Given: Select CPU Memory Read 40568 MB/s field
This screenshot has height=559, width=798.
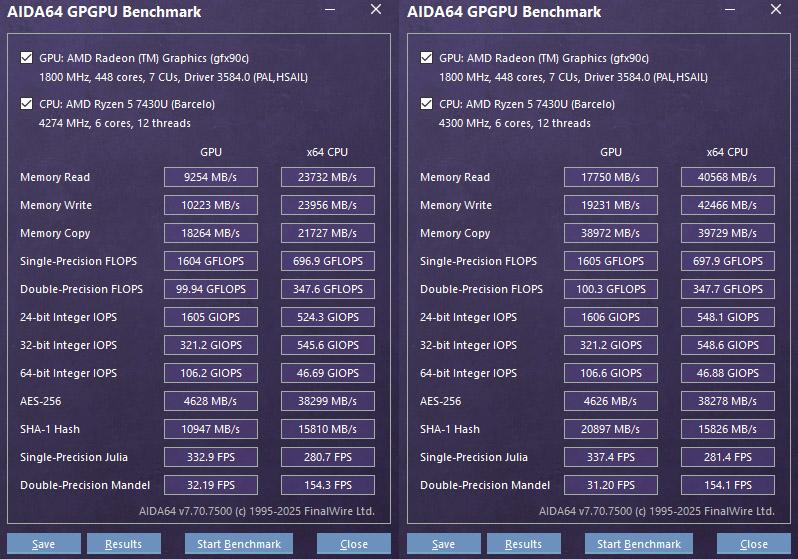Looking at the screenshot, I should click(x=728, y=177).
